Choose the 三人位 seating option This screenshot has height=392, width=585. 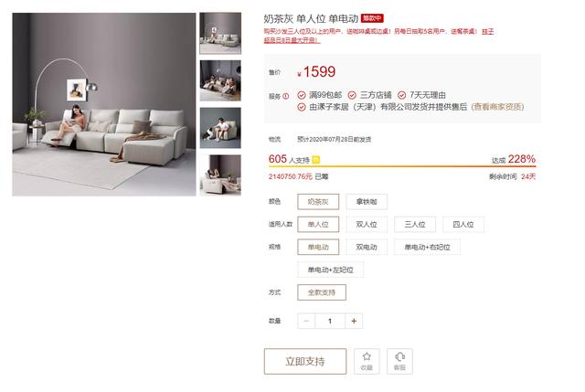[415, 225]
